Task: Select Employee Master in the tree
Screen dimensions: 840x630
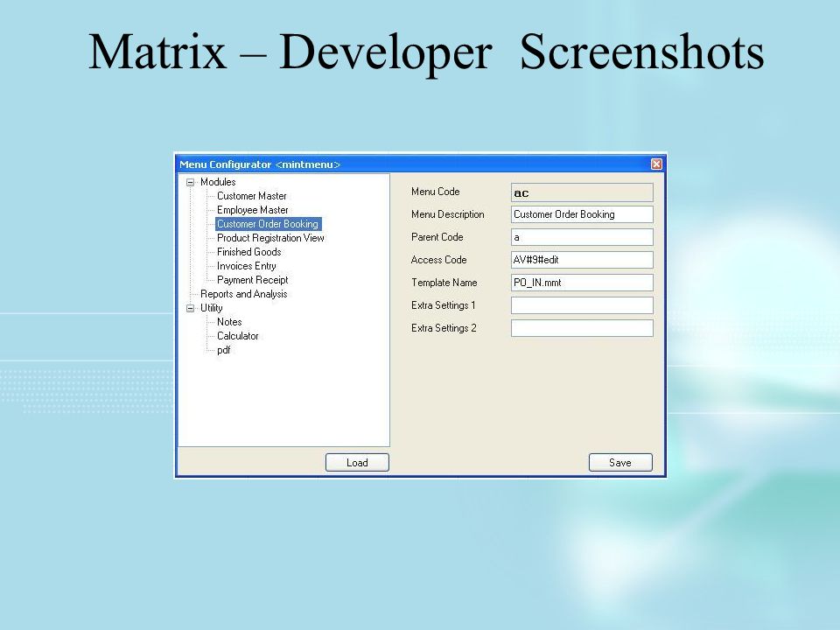Action: point(252,210)
